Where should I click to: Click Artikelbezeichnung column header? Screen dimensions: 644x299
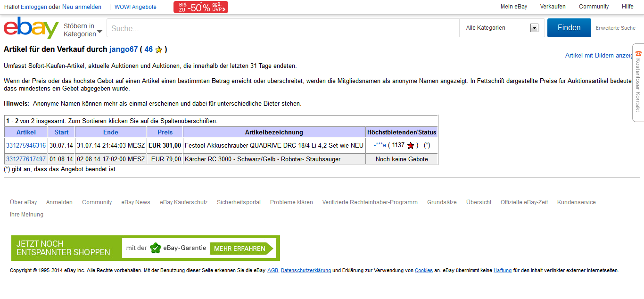click(x=274, y=132)
